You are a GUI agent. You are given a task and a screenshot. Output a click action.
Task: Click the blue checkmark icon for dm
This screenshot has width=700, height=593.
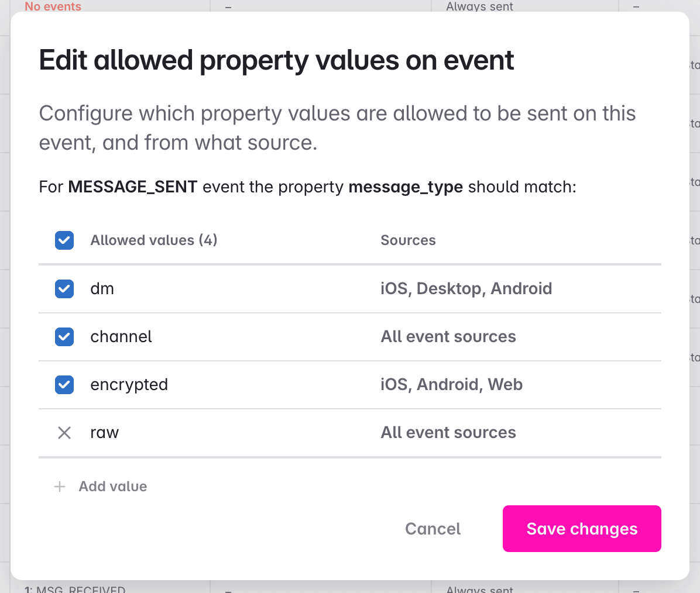coord(64,289)
